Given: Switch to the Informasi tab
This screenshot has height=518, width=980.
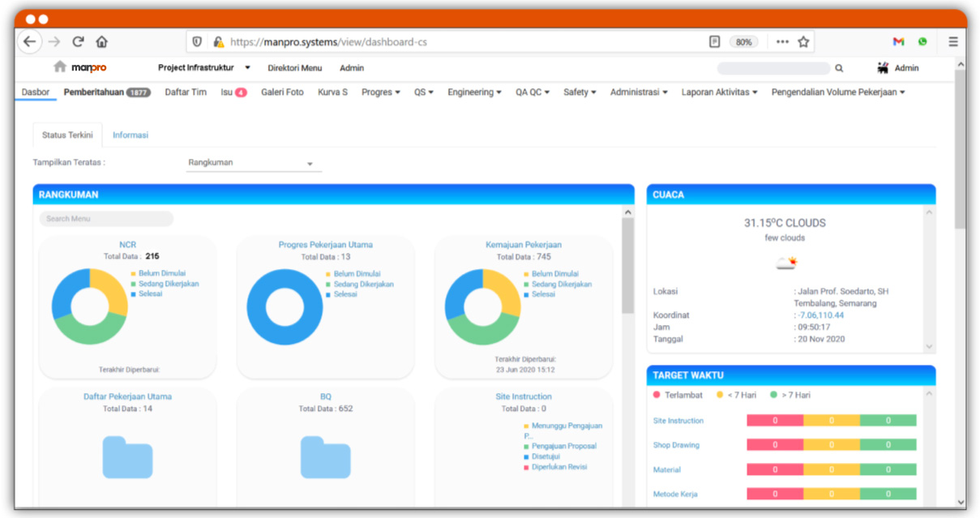Looking at the screenshot, I should 131,135.
